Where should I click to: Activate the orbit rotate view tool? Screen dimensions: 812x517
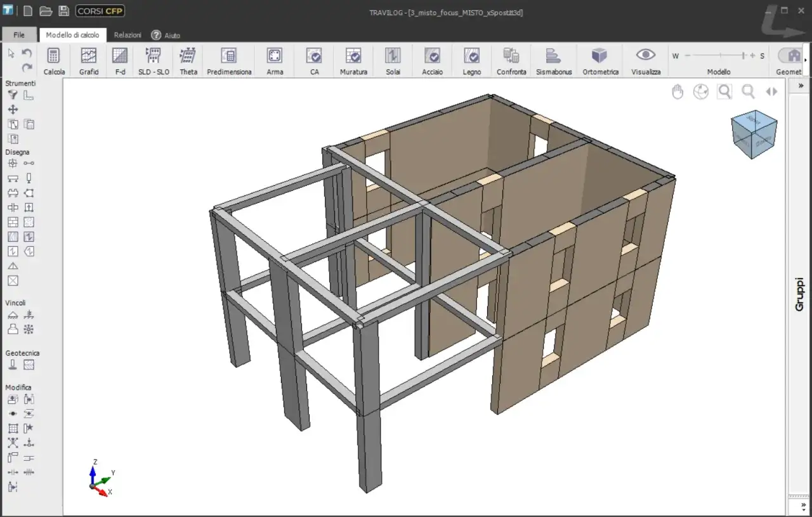(x=700, y=92)
